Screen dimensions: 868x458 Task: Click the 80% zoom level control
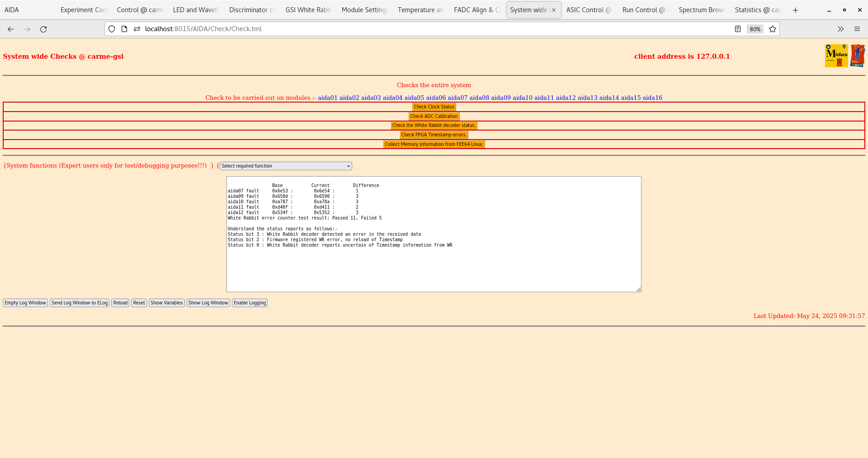tap(755, 29)
